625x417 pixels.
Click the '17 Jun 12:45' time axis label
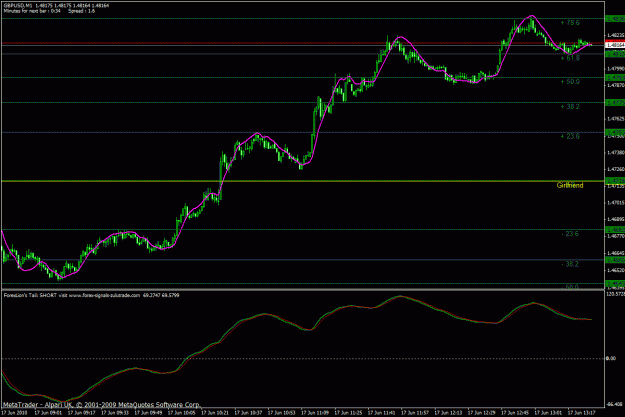tap(515, 413)
